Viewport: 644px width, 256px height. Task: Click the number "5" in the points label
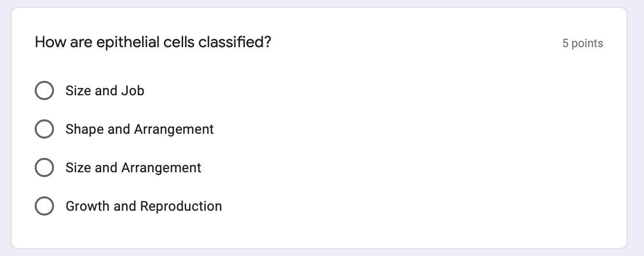point(565,43)
